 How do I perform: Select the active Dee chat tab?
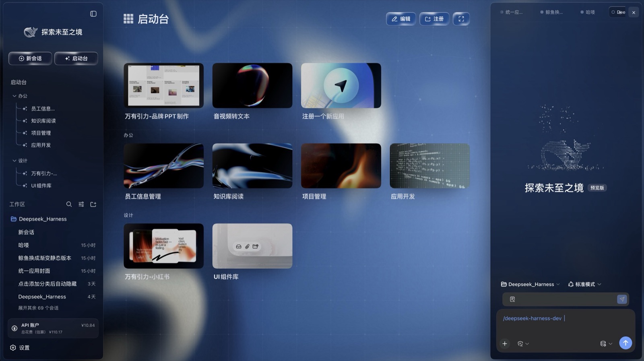[618, 12]
